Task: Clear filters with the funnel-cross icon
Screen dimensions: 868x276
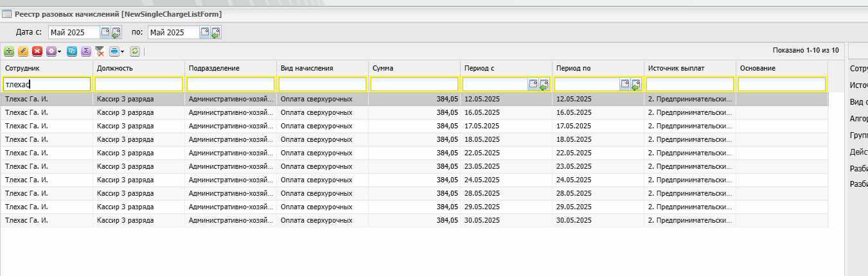Action: point(100,51)
